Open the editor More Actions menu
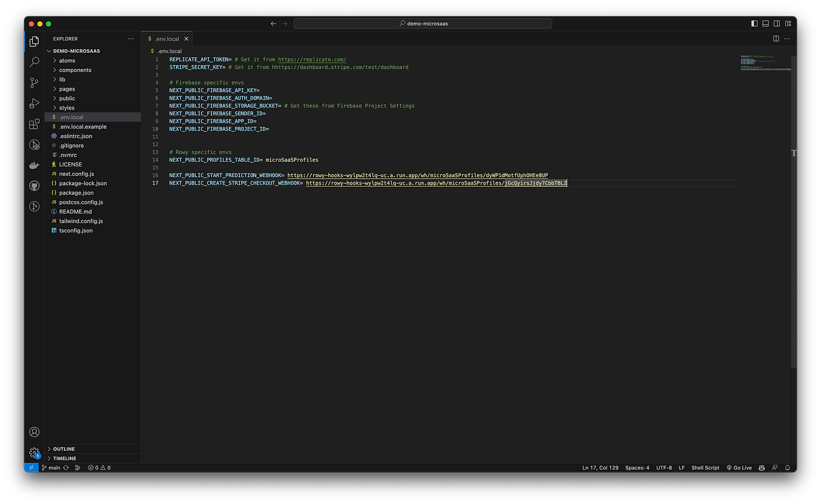 click(787, 38)
